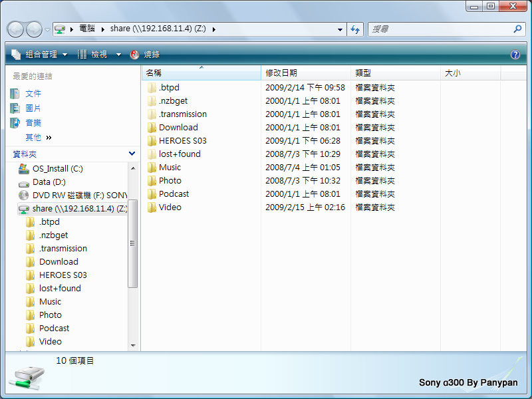Select share (\\192.168.11.4) (Z:) breadcrumb segment

tap(158, 29)
